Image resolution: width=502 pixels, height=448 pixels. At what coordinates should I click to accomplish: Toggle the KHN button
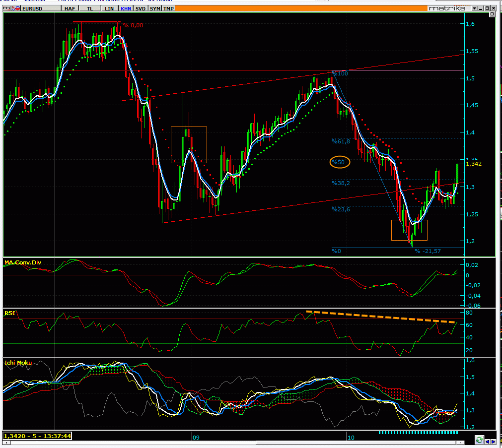[126, 8]
